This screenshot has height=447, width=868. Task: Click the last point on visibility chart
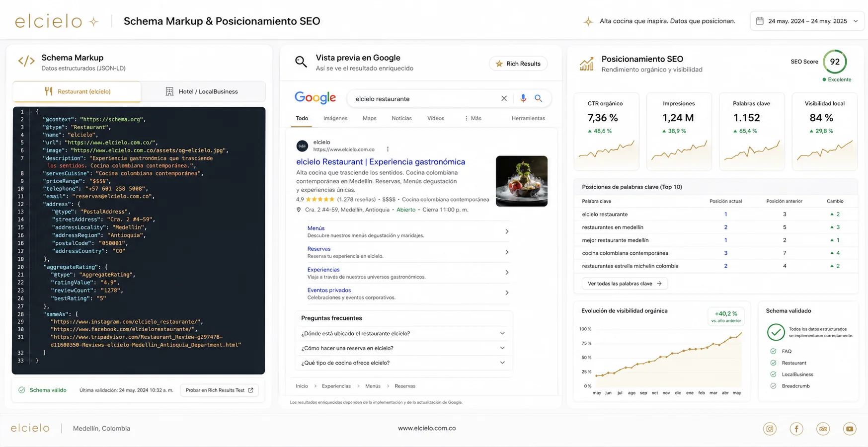tap(741, 333)
